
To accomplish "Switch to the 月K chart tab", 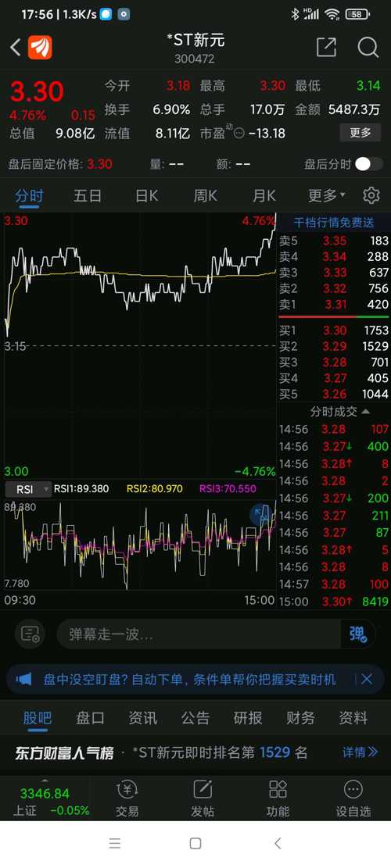I will pos(264,195).
